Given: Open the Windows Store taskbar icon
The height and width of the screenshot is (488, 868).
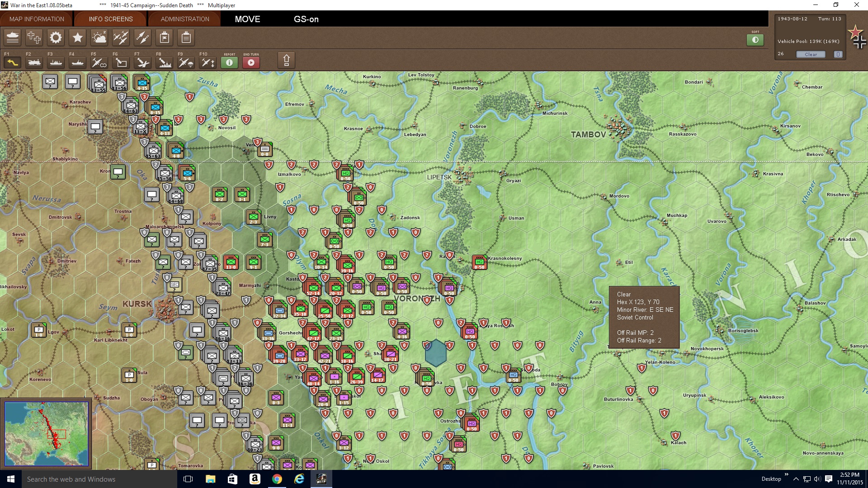Looking at the screenshot, I should (x=232, y=479).
